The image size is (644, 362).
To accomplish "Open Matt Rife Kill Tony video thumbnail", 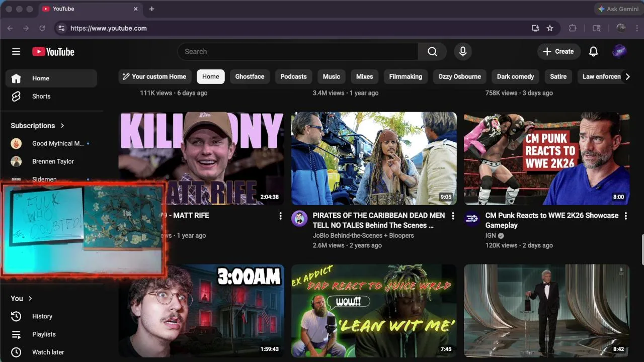I will [x=201, y=158].
